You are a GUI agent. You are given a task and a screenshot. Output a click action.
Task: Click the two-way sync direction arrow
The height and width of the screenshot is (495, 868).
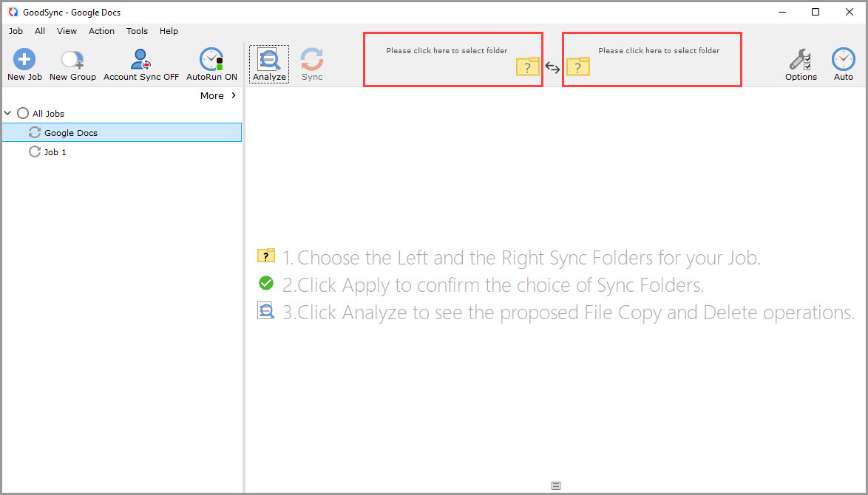[552, 66]
